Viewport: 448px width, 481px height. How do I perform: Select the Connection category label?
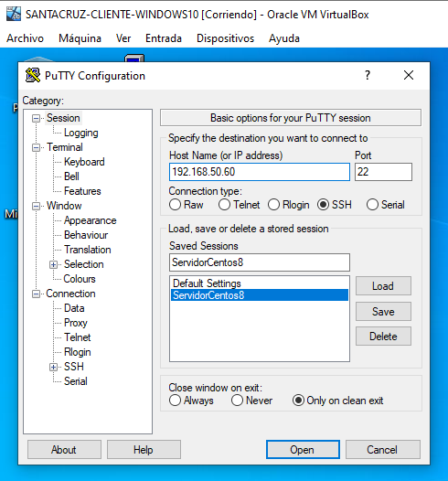tap(70, 294)
